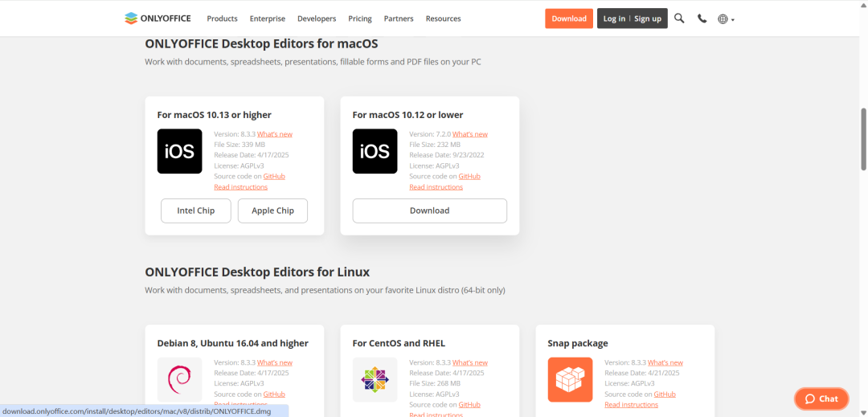Click Download for macOS 10.12 or lower

429,211
